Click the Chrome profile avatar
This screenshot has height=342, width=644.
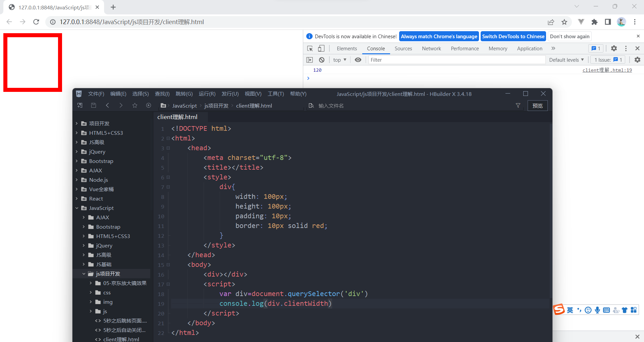[x=621, y=22]
